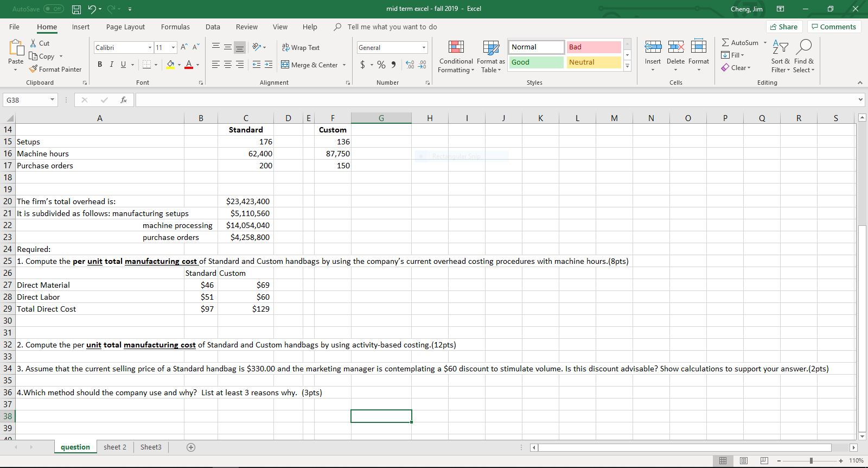Open Find & Select menu

tap(803, 57)
